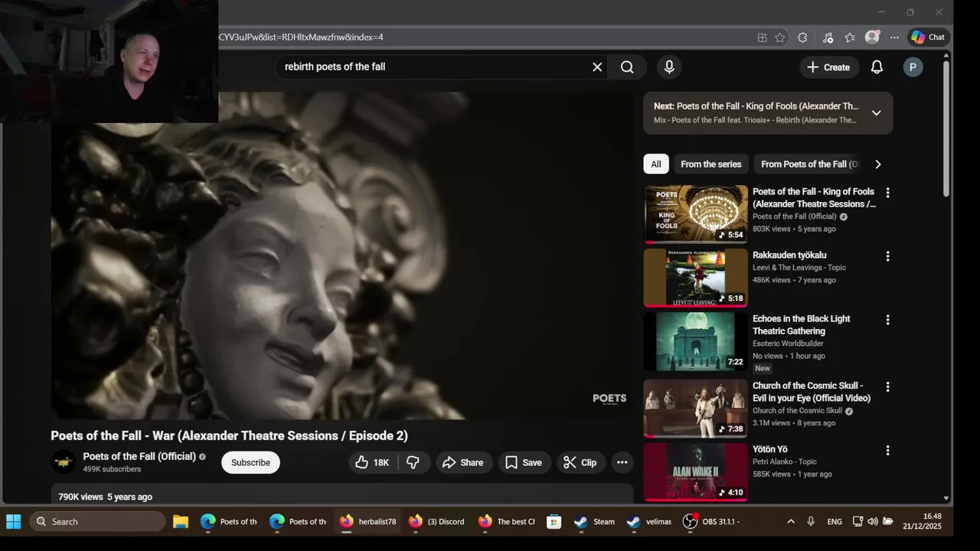Open Edge settings and more menu

894,37
